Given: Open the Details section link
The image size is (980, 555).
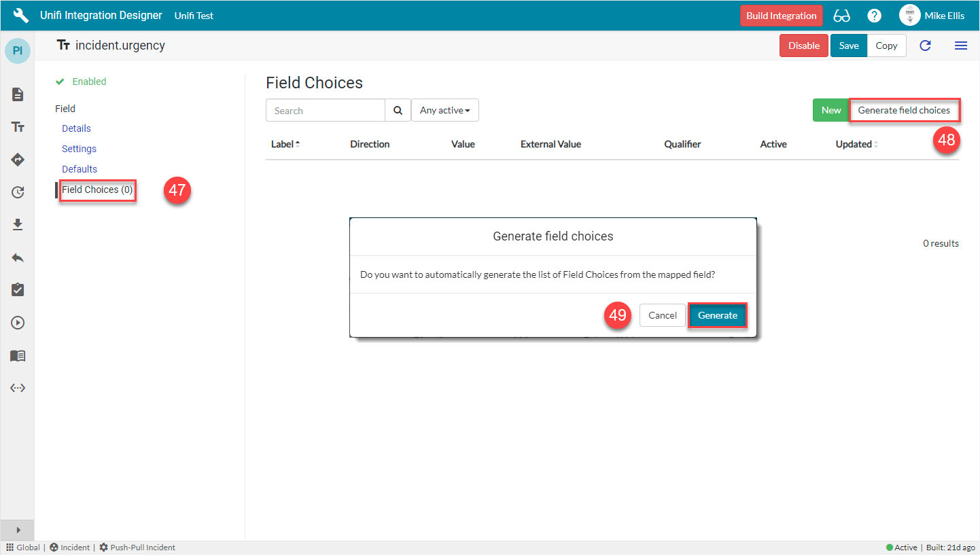Looking at the screenshot, I should [76, 128].
